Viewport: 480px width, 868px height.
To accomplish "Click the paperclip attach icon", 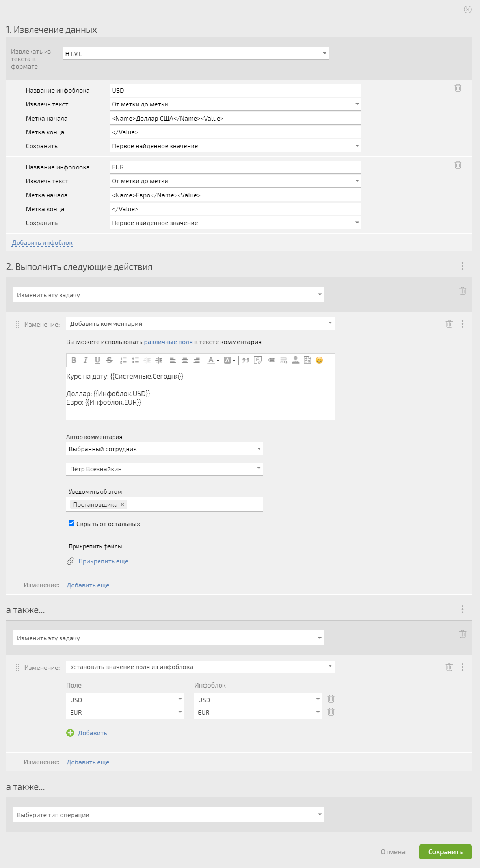I will [70, 561].
